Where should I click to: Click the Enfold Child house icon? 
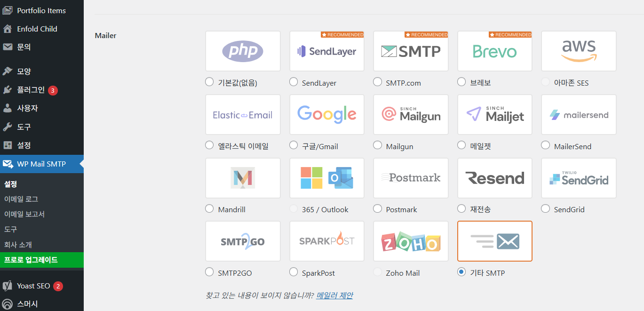tap(8, 29)
